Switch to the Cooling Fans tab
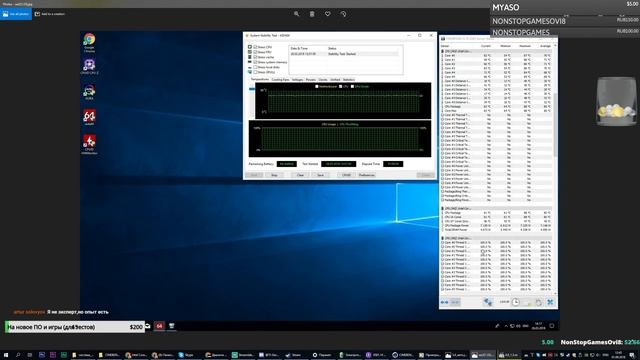 coord(280,80)
